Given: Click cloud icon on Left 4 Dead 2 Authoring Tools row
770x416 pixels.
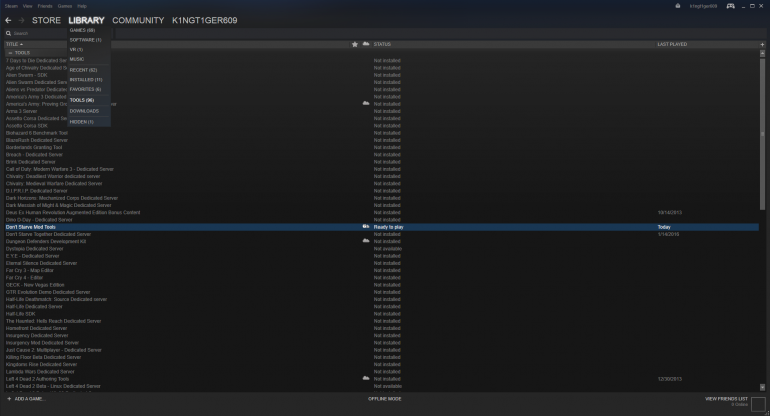Looking at the screenshot, I should coord(366,378).
